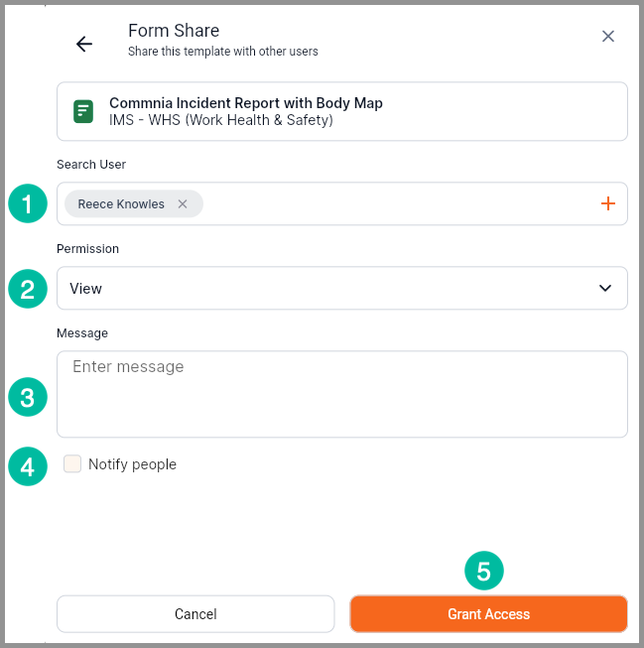
Task: Expand the Permission chevron arrow
Action: click(606, 289)
